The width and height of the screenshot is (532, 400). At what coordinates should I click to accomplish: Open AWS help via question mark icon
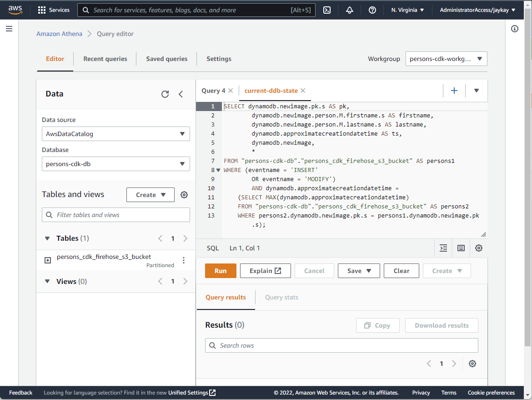372,10
